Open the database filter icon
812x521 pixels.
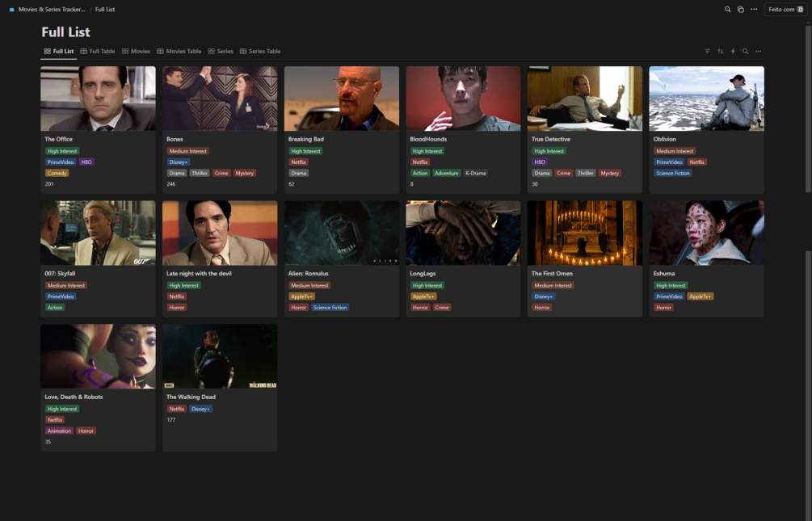pos(708,51)
